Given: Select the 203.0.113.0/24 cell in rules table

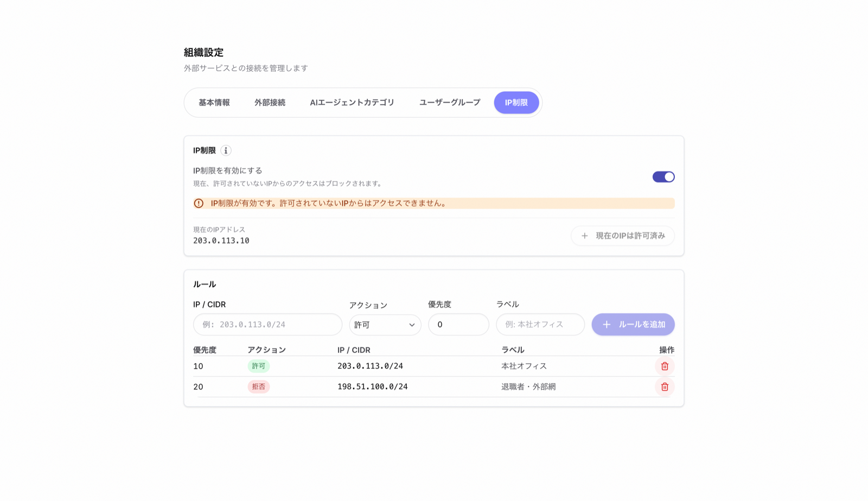Looking at the screenshot, I should coord(370,366).
